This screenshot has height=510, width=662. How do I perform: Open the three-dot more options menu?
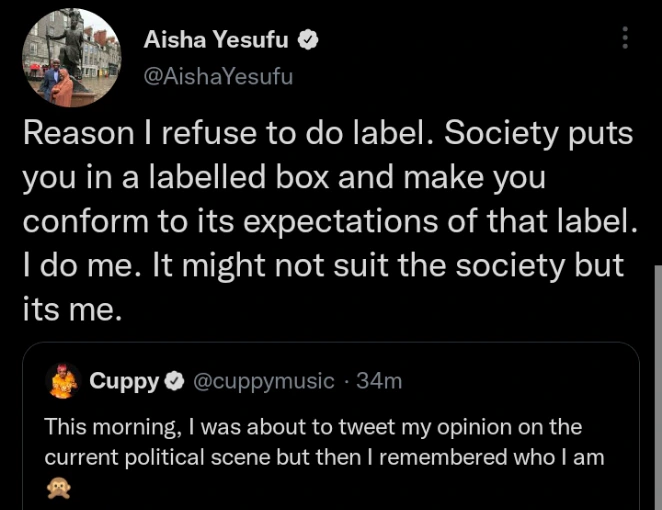click(625, 39)
